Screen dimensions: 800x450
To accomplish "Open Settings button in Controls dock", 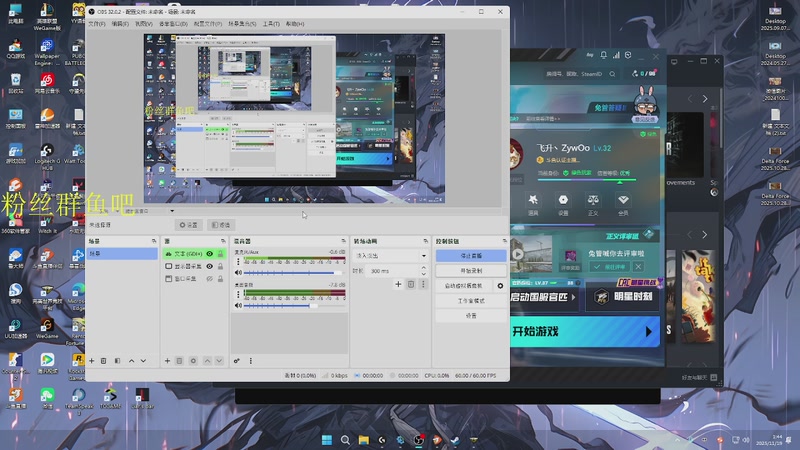I will coord(471,316).
